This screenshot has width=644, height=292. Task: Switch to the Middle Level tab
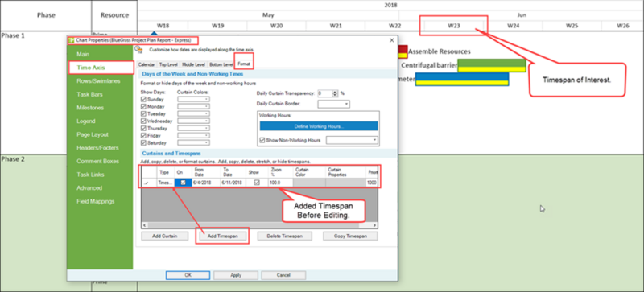pyautogui.click(x=194, y=64)
